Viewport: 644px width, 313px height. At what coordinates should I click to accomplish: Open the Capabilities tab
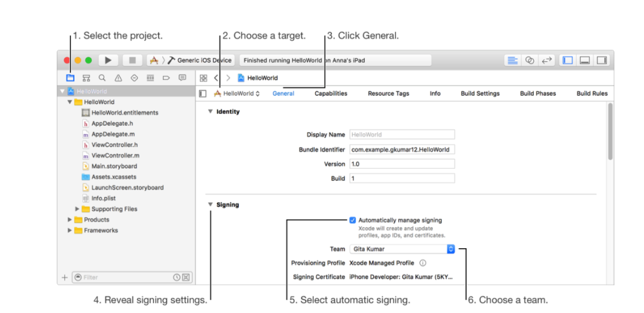coord(331,93)
